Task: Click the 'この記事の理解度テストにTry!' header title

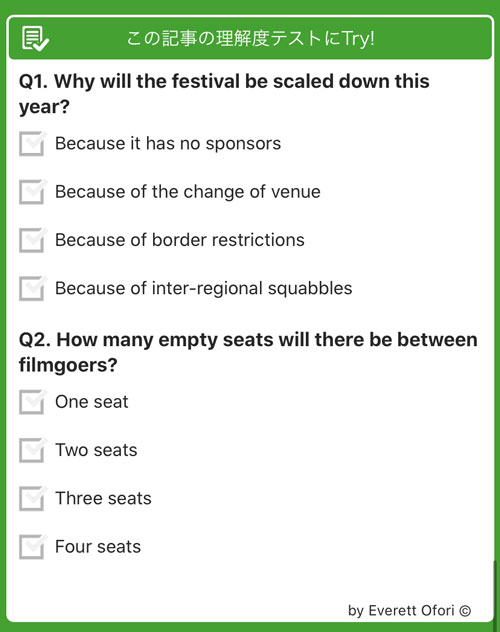Action: (251, 39)
